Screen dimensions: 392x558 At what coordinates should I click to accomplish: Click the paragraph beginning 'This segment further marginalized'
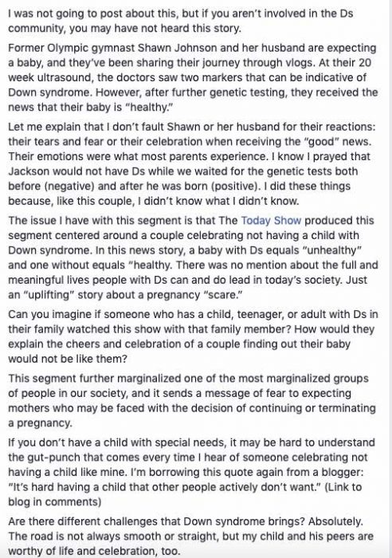point(192,401)
